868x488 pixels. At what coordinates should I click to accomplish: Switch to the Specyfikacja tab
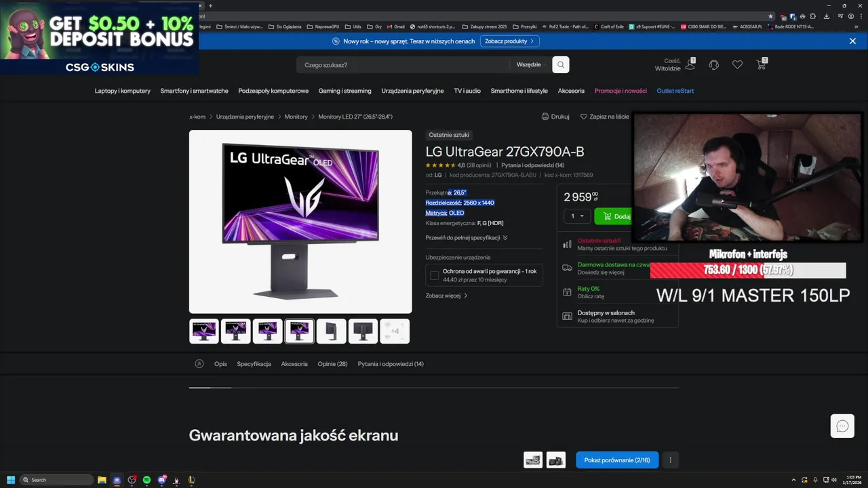tap(254, 364)
